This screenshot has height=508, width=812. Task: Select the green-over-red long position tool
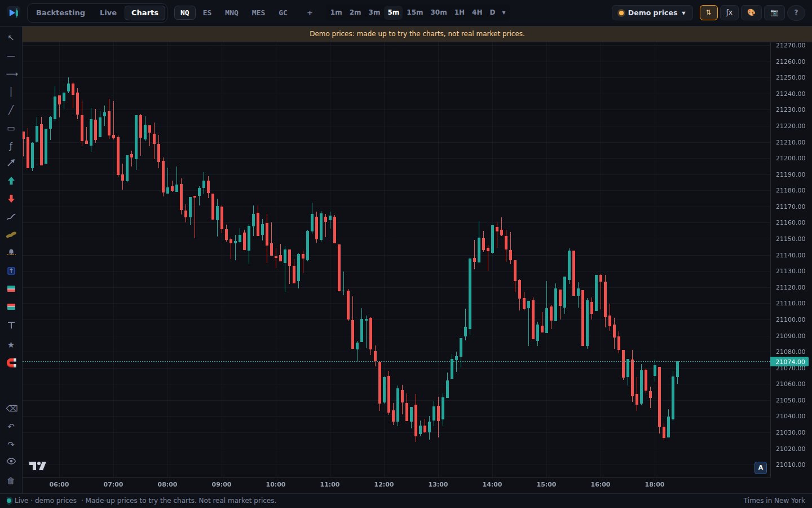click(x=11, y=289)
